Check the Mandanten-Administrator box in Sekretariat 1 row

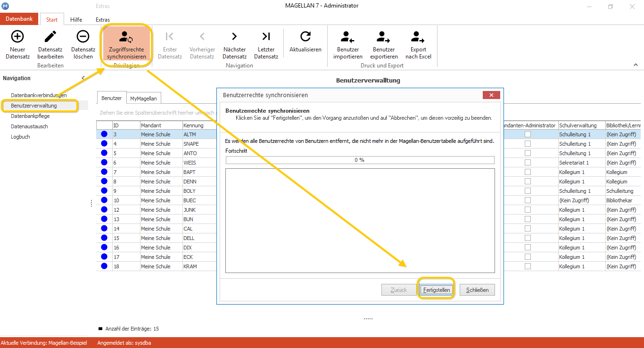coord(528,163)
